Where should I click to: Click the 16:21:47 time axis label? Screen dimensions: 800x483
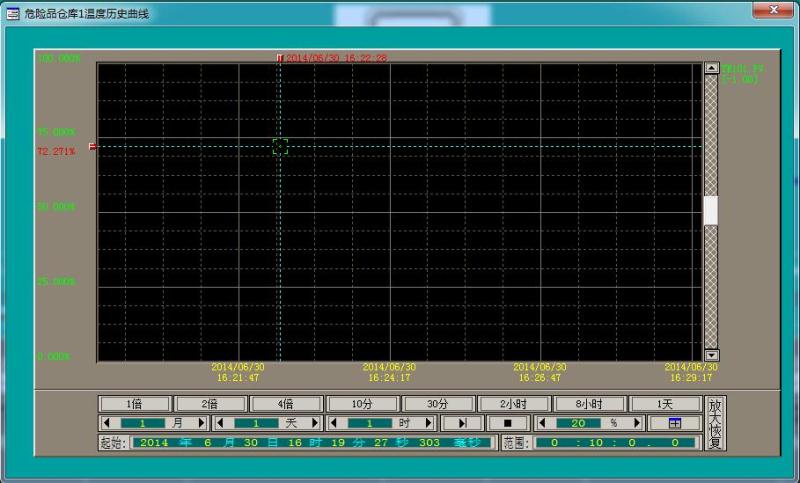(x=238, y=378)
